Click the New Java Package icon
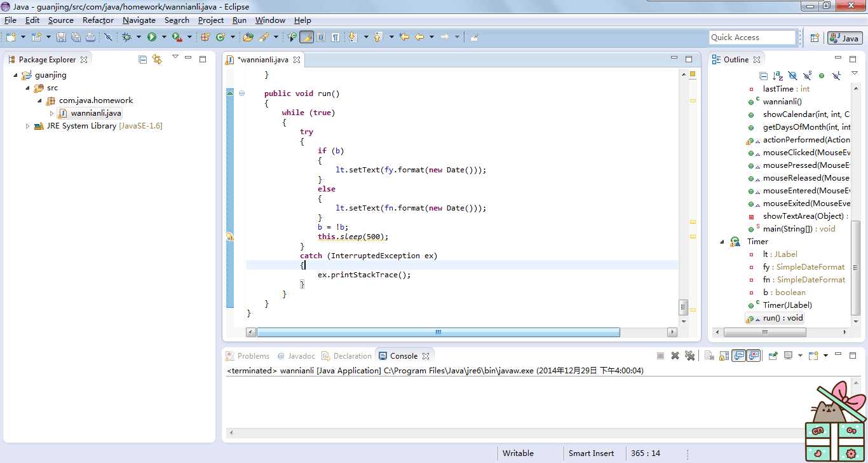The width and height of the screenshot is (868, 463). [x=205, y=38]
